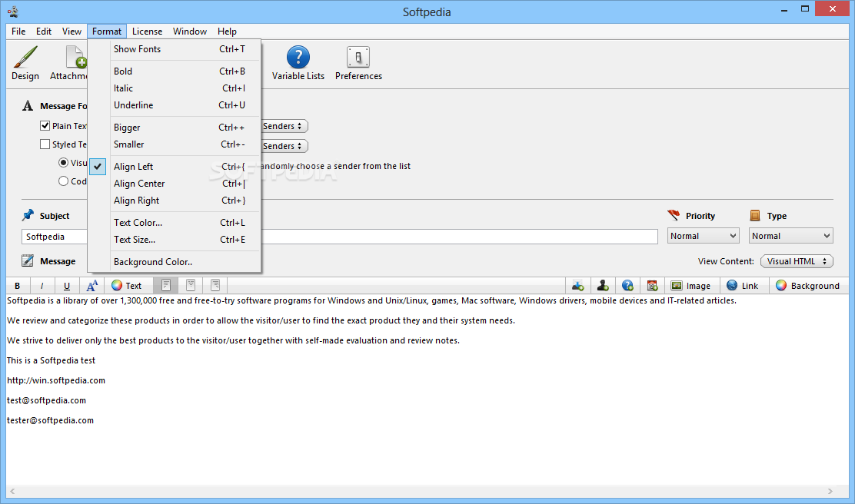
Task: Align text left using editor toolbar icon
Action: click(x=166, y=285)
